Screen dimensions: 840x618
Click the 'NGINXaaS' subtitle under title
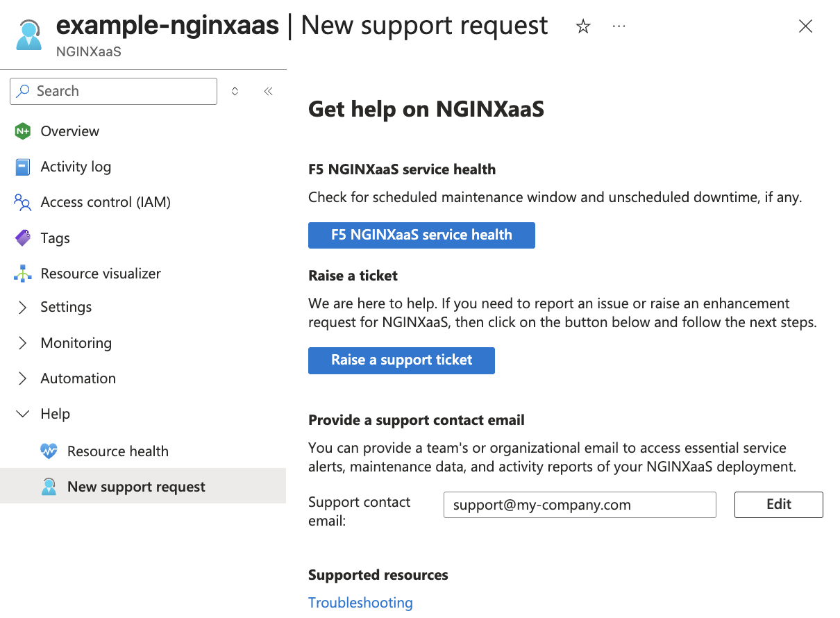coord(89,52)
